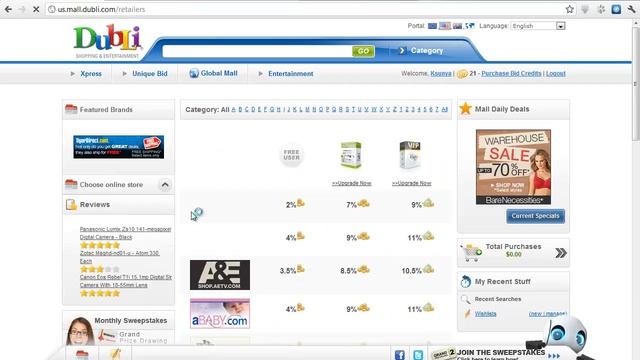Viewport: 640px width, 360px height.
Task: Click the magnifier icon beside Recent Searches
Action: click(x=465, y=299)
